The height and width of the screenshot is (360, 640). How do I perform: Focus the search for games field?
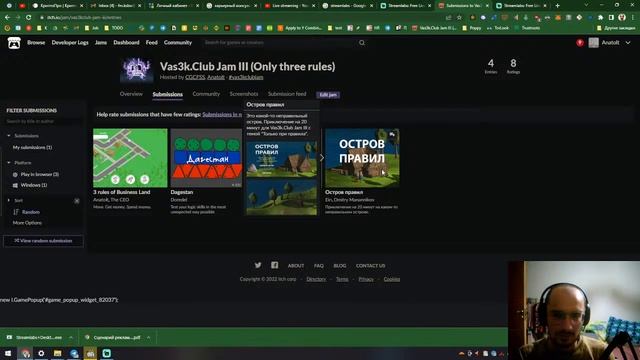(x=280, y=42)
